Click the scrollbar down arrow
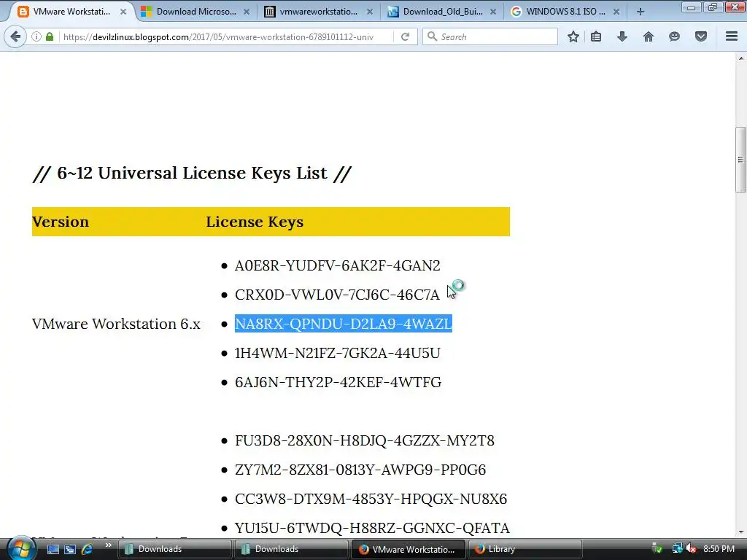Screen dimensions: 747x560 (x=740, y=532)
